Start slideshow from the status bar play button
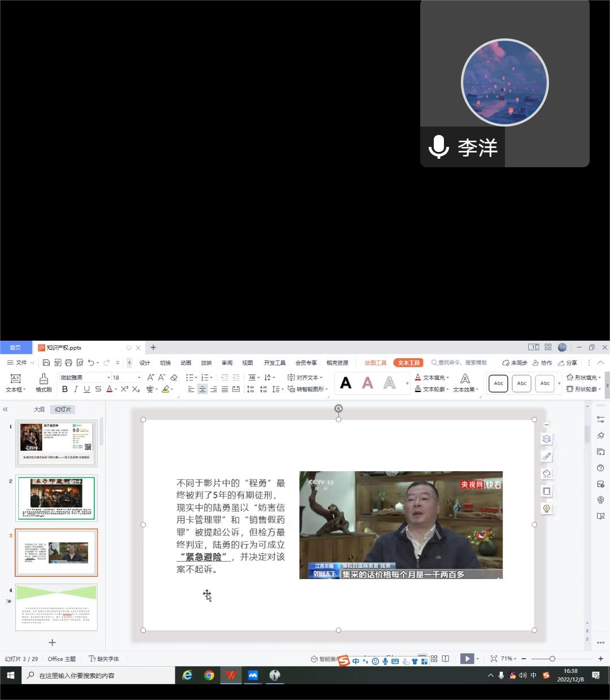 coord(467,659)
